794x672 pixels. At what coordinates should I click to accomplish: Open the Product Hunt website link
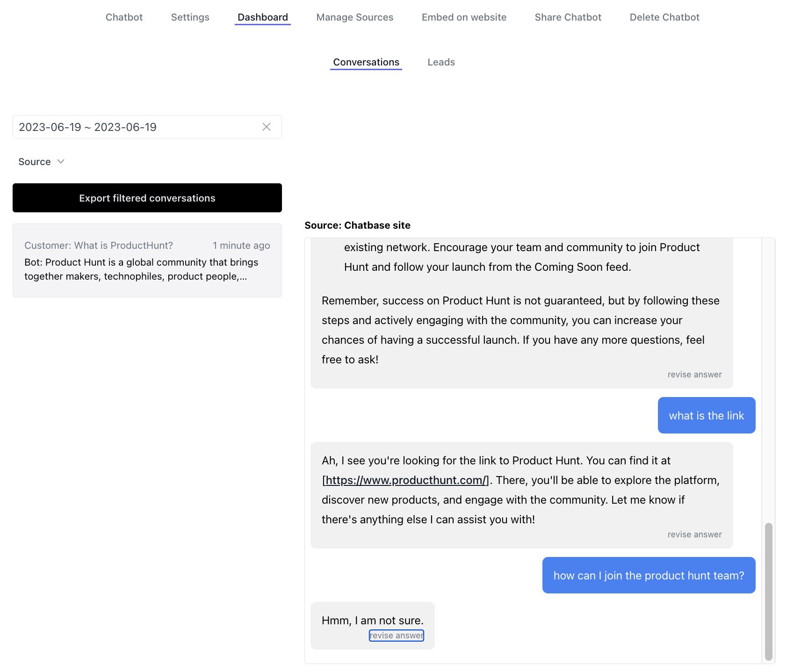pos(405,480)
